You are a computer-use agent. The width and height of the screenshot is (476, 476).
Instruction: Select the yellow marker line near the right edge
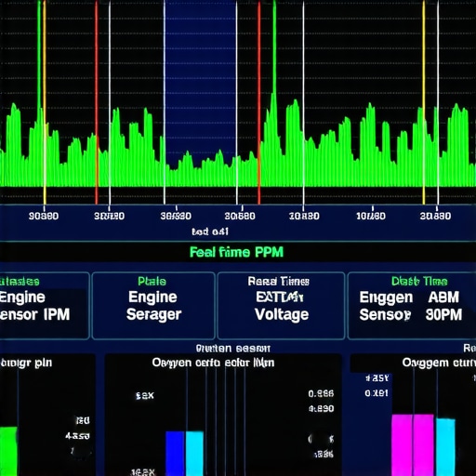[x=424, y=102]
